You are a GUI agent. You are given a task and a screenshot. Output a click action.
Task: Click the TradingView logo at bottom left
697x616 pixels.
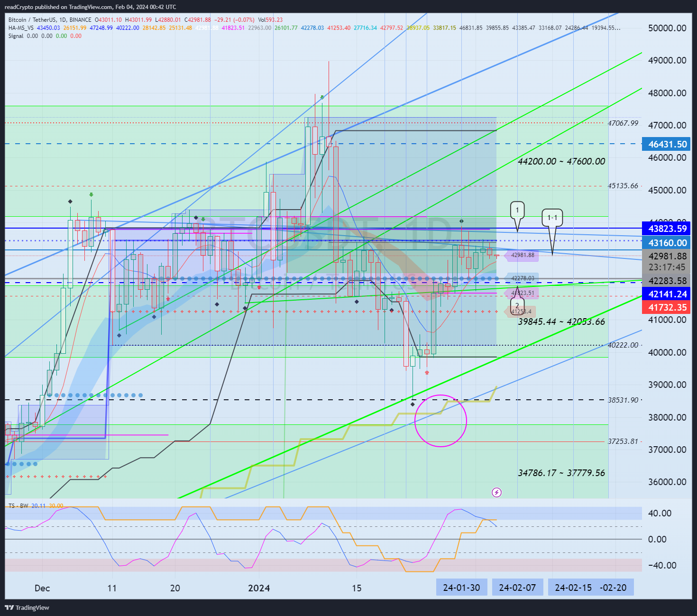[27, 607]
